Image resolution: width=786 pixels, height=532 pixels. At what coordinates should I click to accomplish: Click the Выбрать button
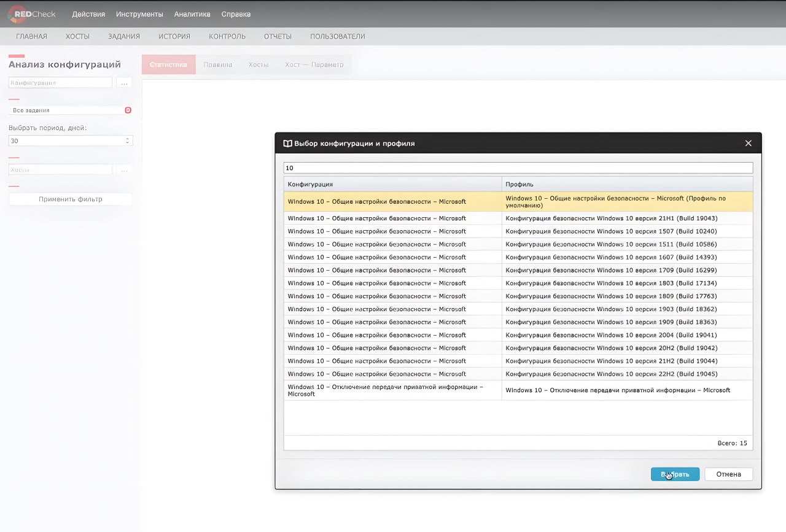click(x=675, y=474)
